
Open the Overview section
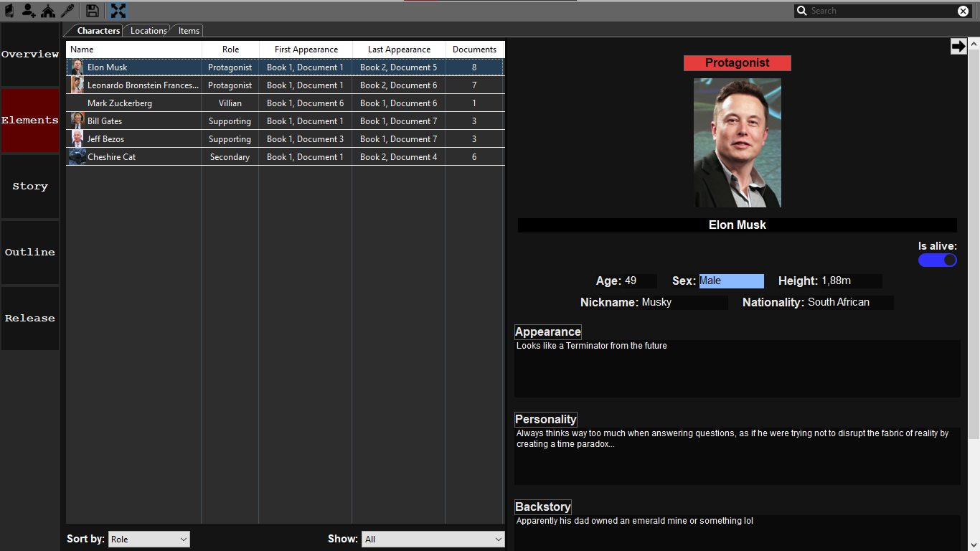click(x=30, y=55)
